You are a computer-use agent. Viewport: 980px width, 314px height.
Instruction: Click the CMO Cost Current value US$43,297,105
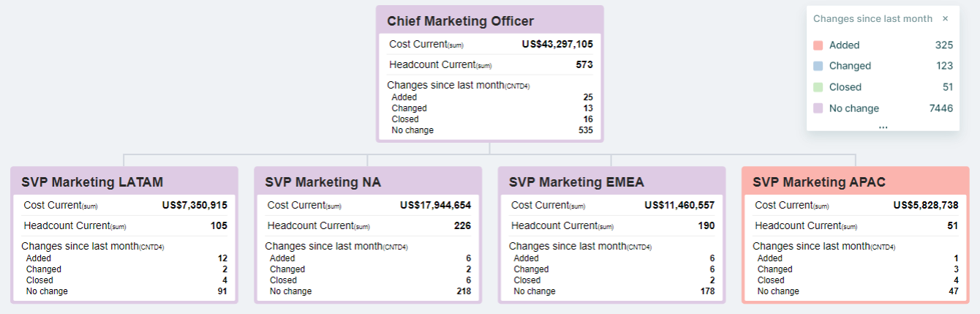click(557, 44)
